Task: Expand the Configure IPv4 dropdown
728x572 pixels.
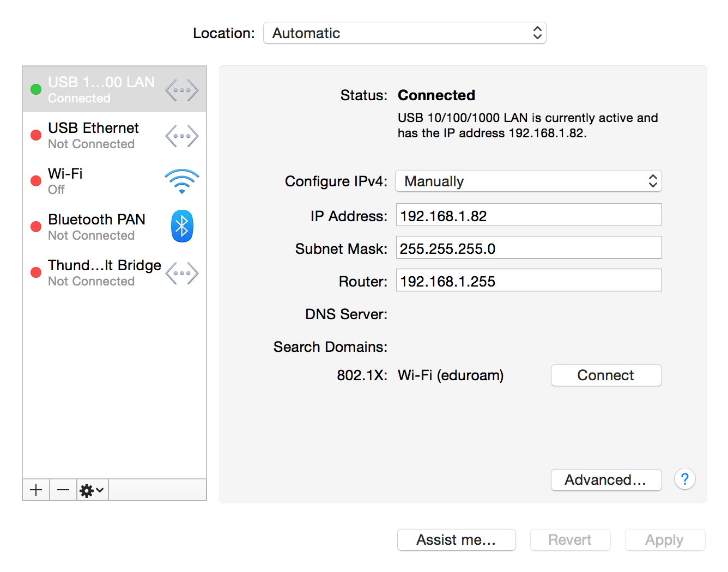Action: (528, 181)
